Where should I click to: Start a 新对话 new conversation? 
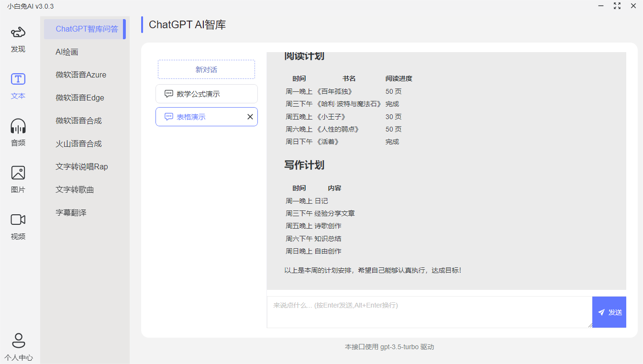click(206, 69)
